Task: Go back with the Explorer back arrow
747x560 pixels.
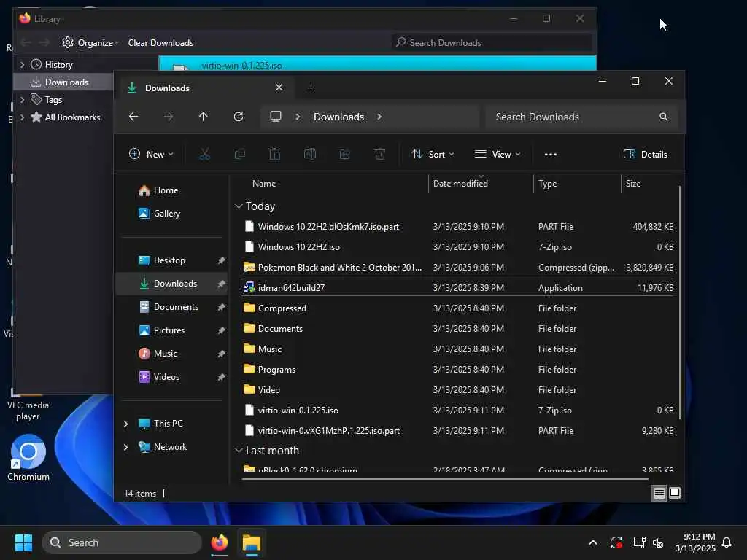Action: point(133,117)
